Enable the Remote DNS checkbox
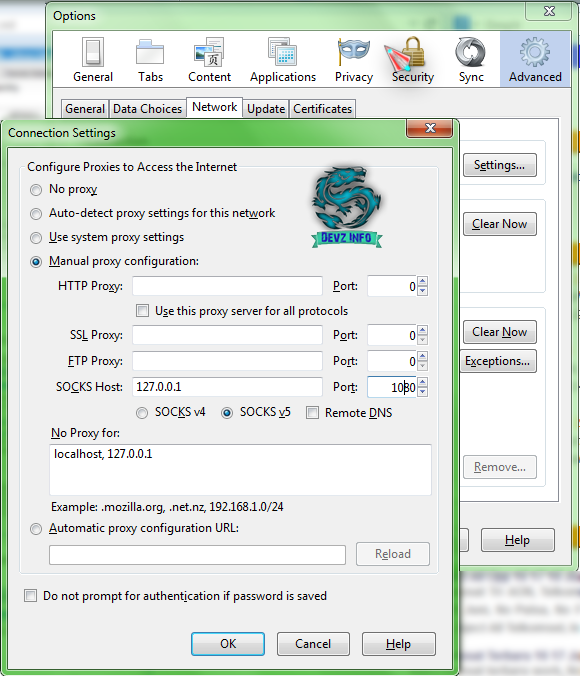The image size is (580, 676). (x=312, y=413)
